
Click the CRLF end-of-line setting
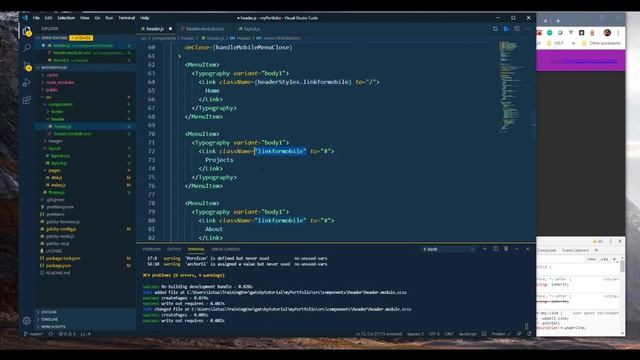coord(449,334)
